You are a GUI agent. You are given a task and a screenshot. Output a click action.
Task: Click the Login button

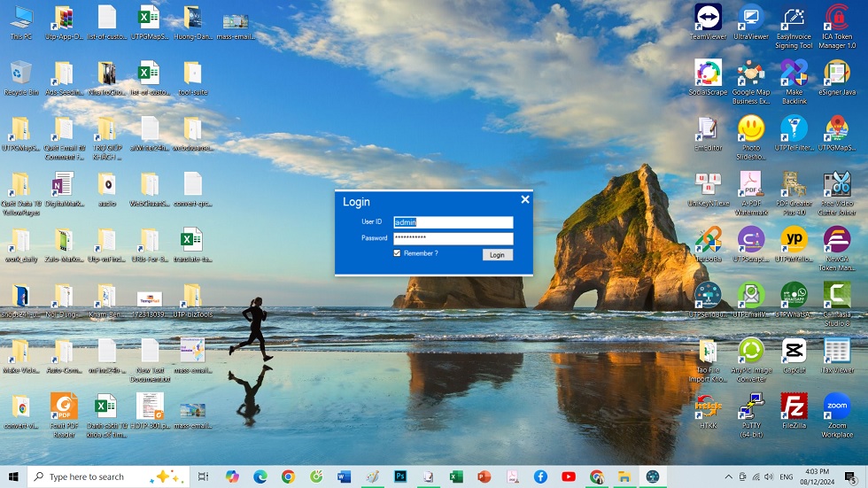497,254
